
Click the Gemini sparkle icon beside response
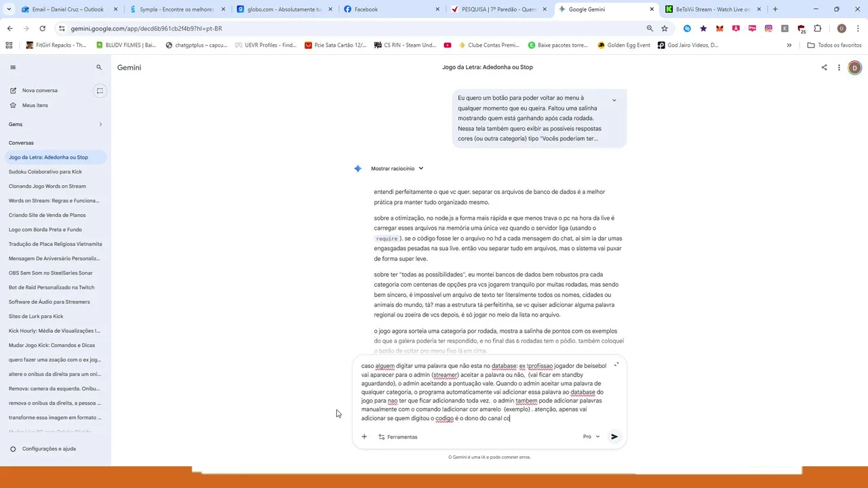(357, 169)
